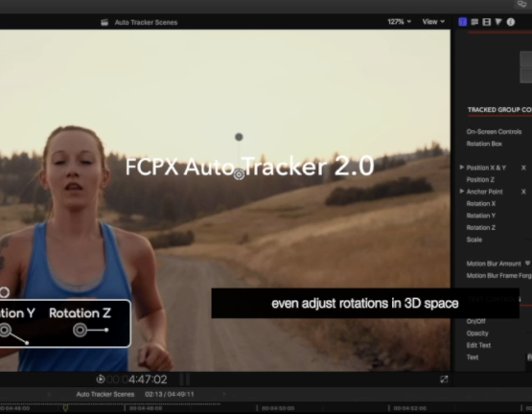Screen dimensions: 532x414
Task: Click the On-Screen Controls parameter
Action: point(494,131)
